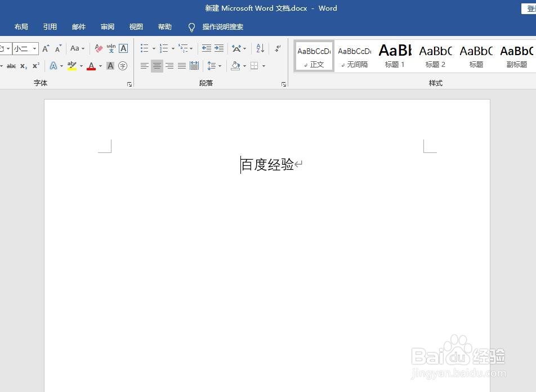The height and width of the screenshot is (392, 536).
Task: Apply distributed alignment
Action: 194,66
